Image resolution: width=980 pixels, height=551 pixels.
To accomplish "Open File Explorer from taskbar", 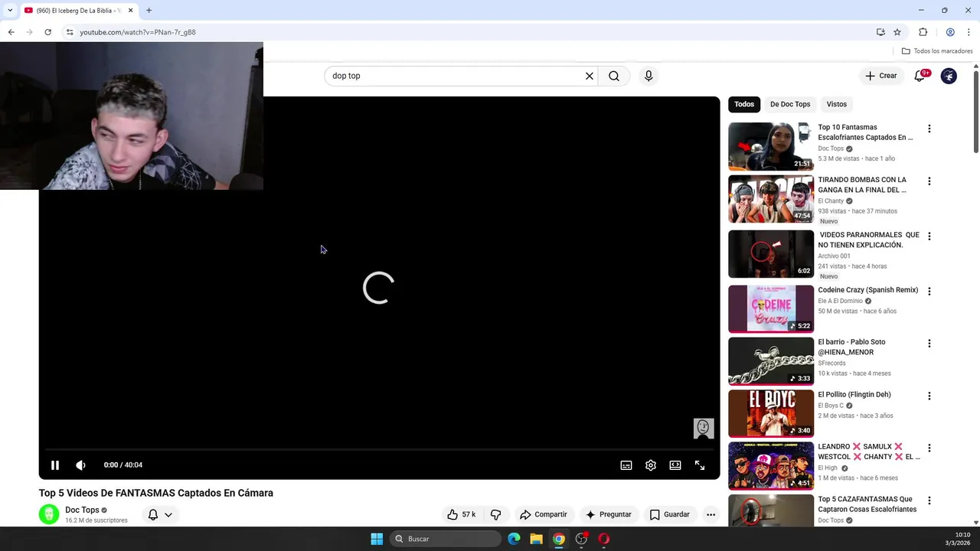I will click(x=537, y=539).
